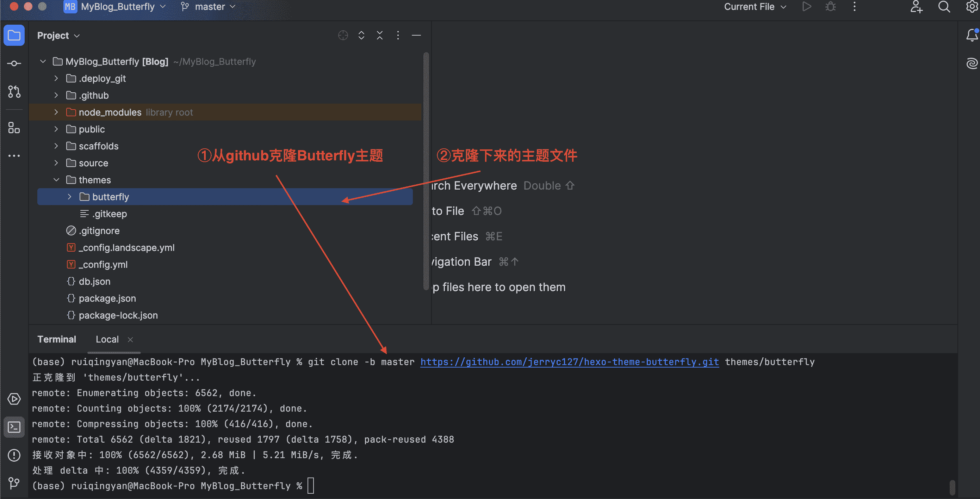980x499 pixels.
Task: Select .gitkeep file
Action: pyautogui.click(x=109, y=214)
